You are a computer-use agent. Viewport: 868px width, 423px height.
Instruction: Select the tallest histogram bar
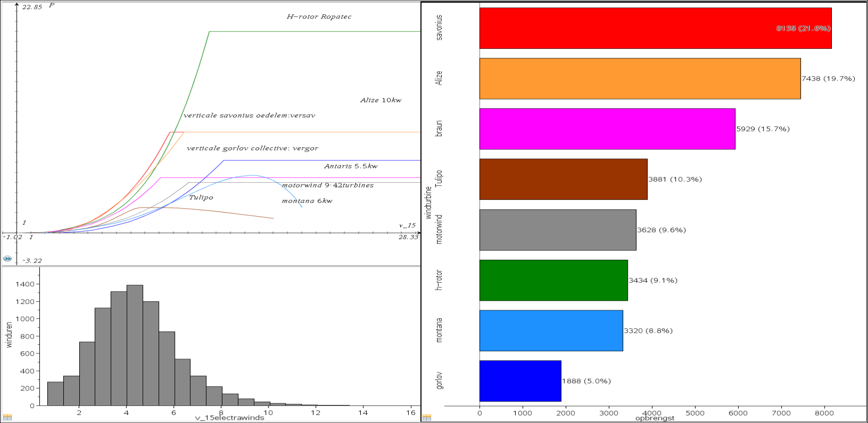pyautogui.click(x=134, y=345)
